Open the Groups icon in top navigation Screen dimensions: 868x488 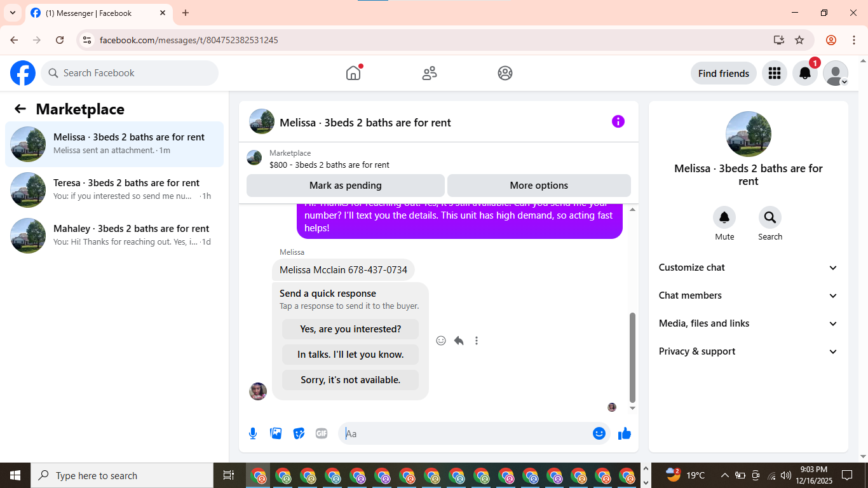(505, 73)
